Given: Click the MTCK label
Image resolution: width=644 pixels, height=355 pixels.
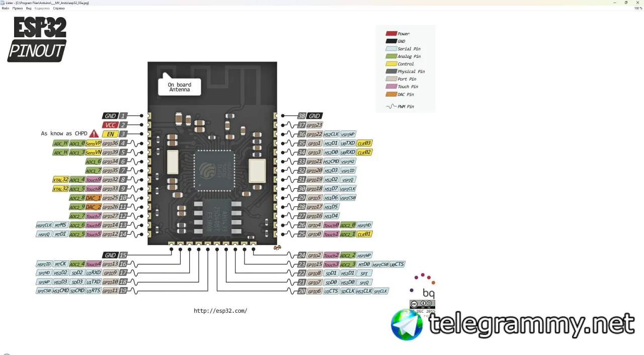Looking at the screenshot, I should [x=60, y=264].
